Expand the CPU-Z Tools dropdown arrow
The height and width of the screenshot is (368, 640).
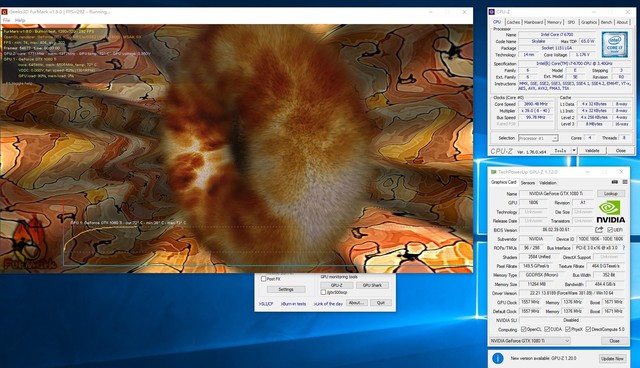[x=574, y=151]
